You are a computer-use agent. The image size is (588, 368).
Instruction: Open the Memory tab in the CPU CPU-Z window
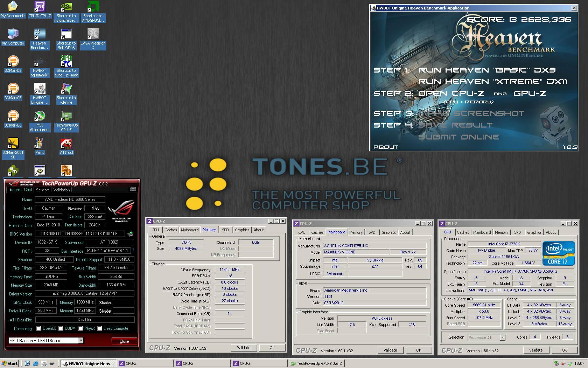tap(501, 232)
